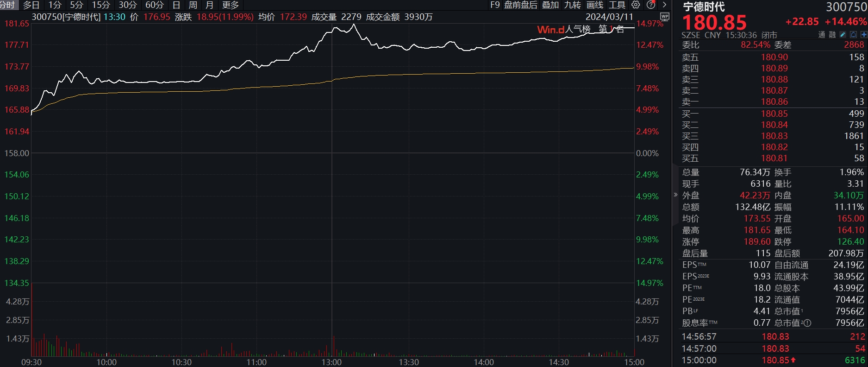Click the 卖五 price 180.90
The image size is (868, 367).
coord(774,57)
